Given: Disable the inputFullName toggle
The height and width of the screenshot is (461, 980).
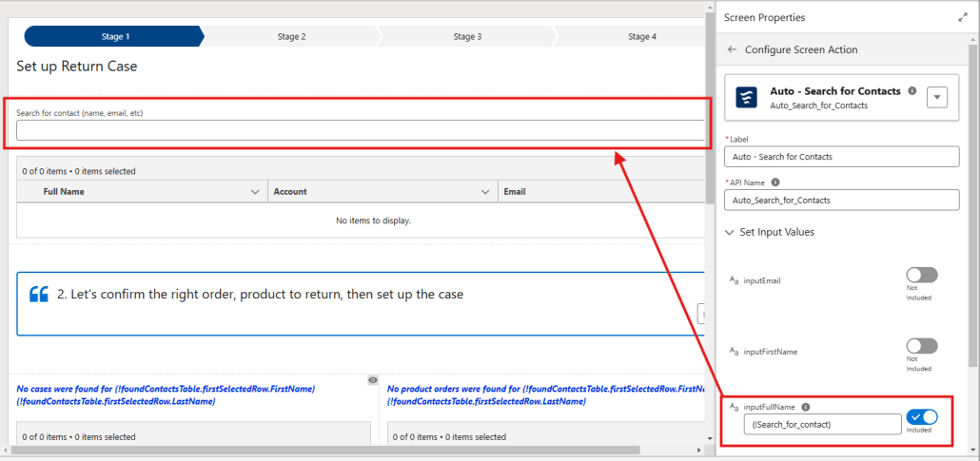Looking at the screenshot, I should 921,416.
